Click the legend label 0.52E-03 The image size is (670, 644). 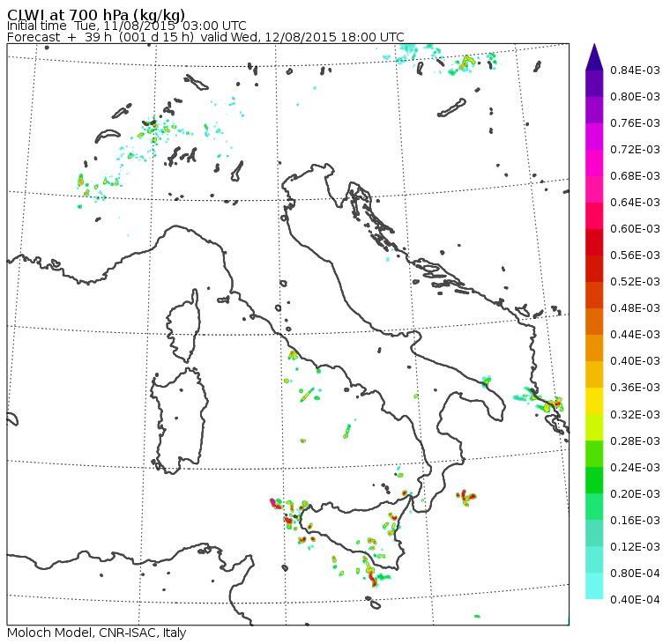(635, 281)
